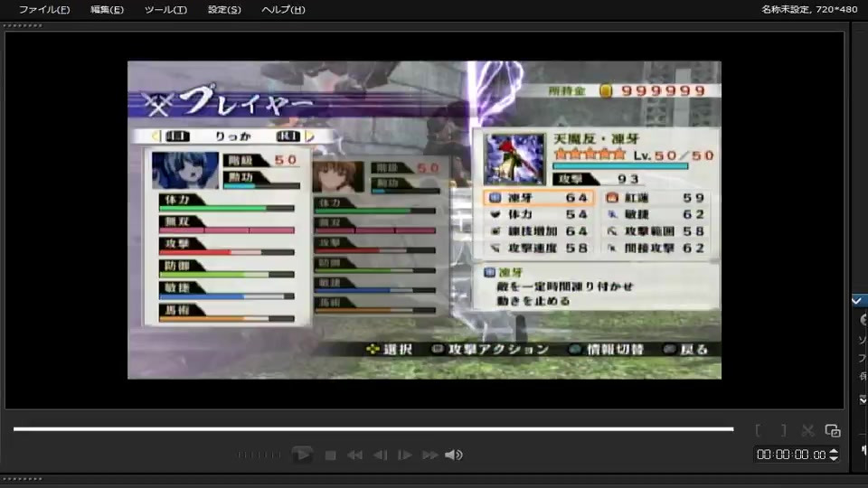Click the preview seek bar

373,428
